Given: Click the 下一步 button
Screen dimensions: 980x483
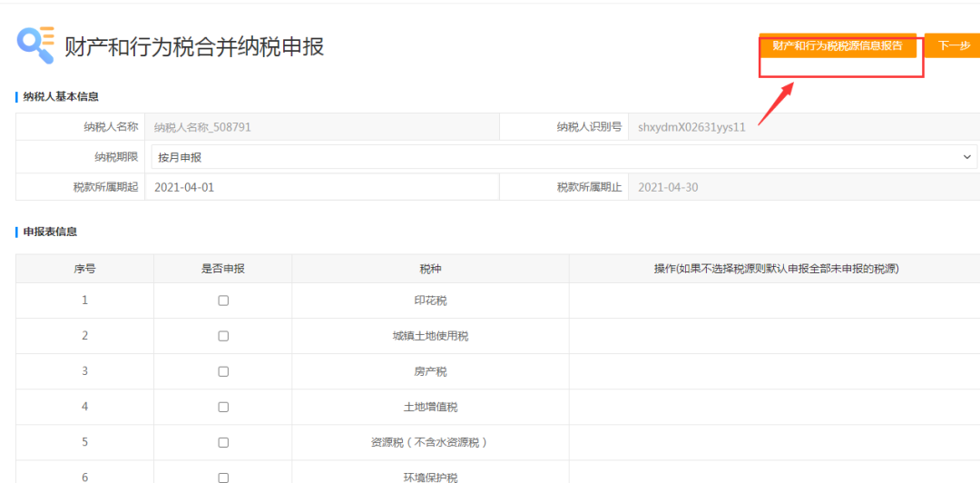Looking at the screenshot, I should point(953,45).
